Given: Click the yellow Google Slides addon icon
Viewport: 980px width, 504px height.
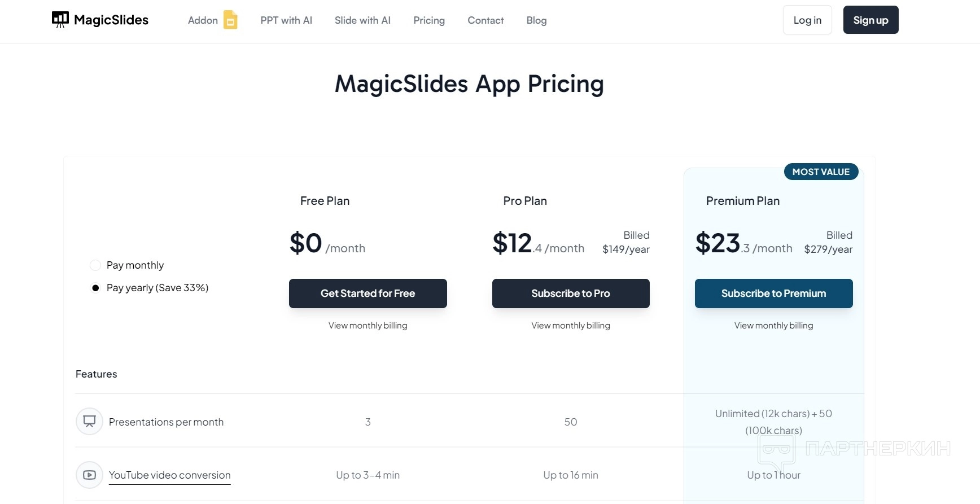Looking at the screenshot, I should (x=230, y=20).
